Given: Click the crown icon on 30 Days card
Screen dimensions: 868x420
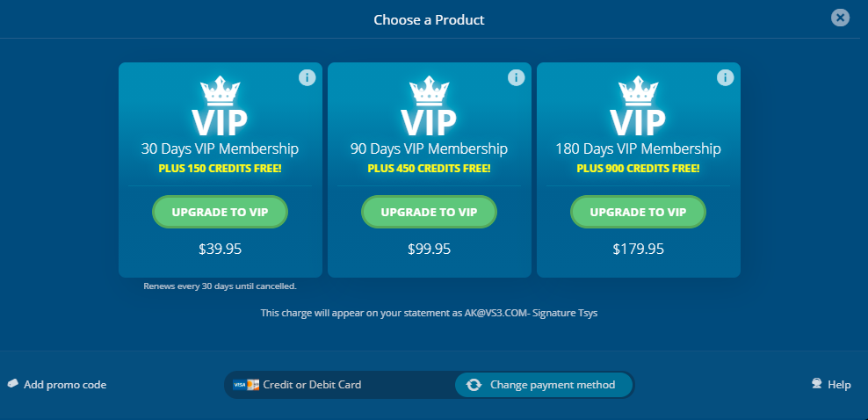Looking at the screenshot, I should tap(220, 90).
